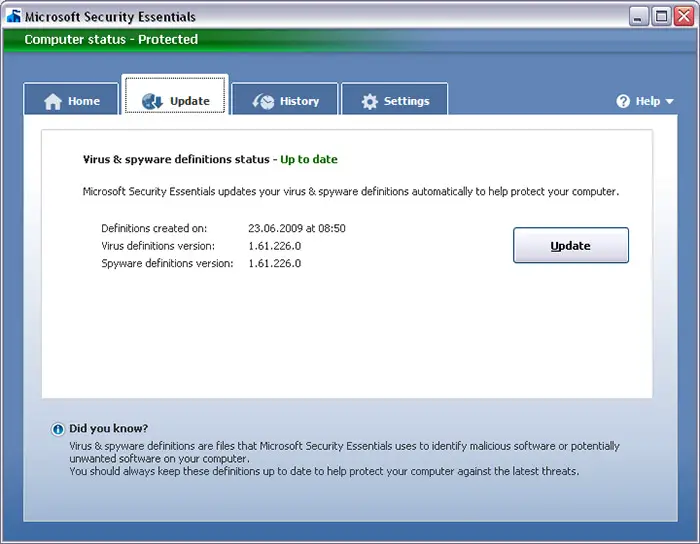Click the Home tab house icon
This screenshot has height=544, width=700.
[x=53, y=101]
